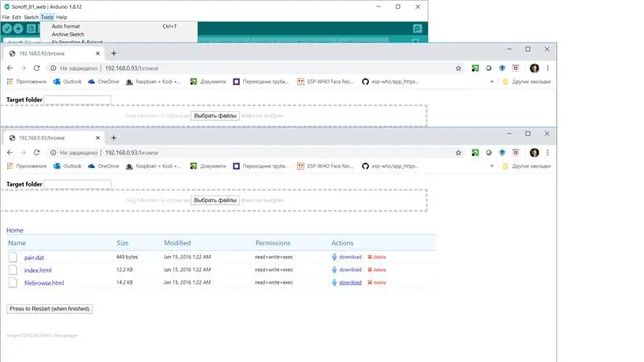Viewport: 644px width, 362px height.
Task: Download the filebrowse.html file
Action: click(x=350, y=282)
